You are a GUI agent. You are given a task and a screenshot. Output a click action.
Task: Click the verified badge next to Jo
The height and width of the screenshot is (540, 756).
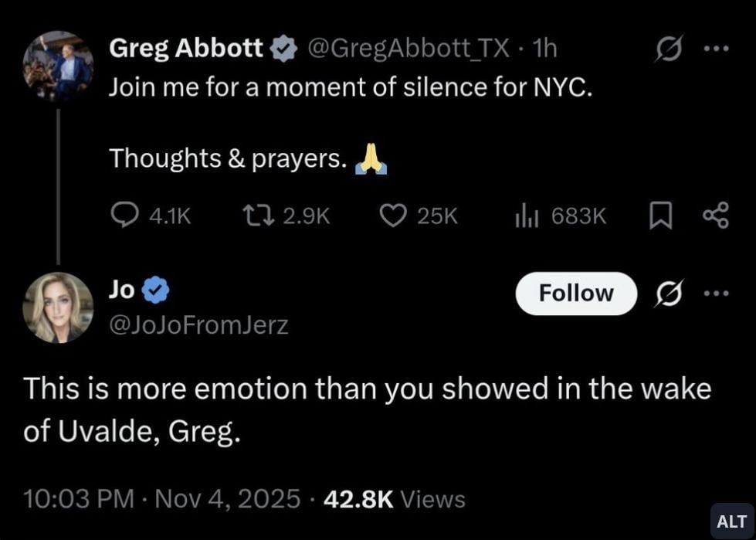tap(158, 290)
